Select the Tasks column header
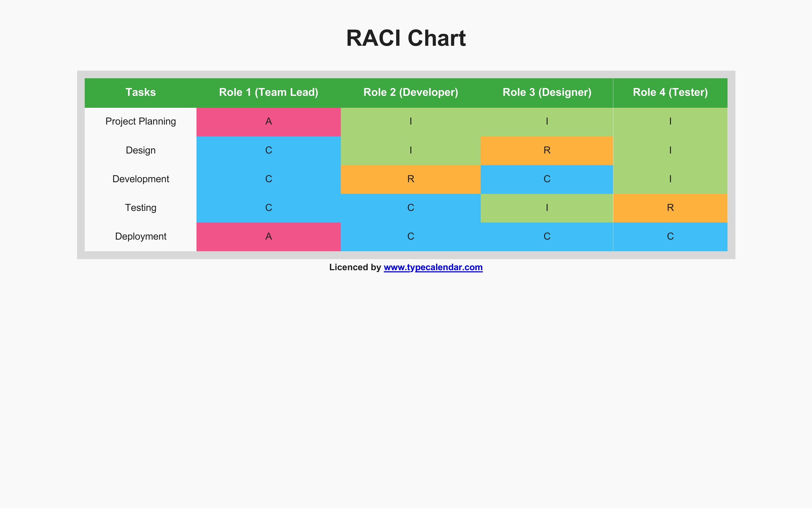The height and width of the screenshot is (509, 812). [141, 93]
